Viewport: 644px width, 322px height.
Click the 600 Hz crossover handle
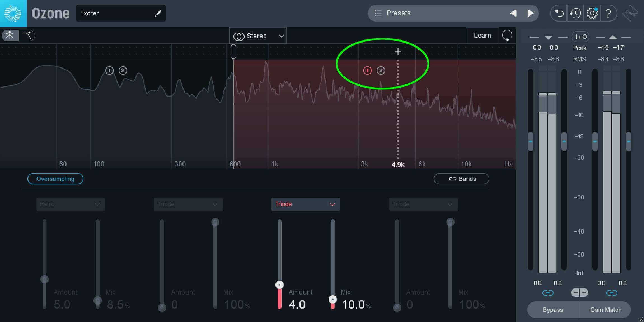pyautogui.click(x=233, y=52)
